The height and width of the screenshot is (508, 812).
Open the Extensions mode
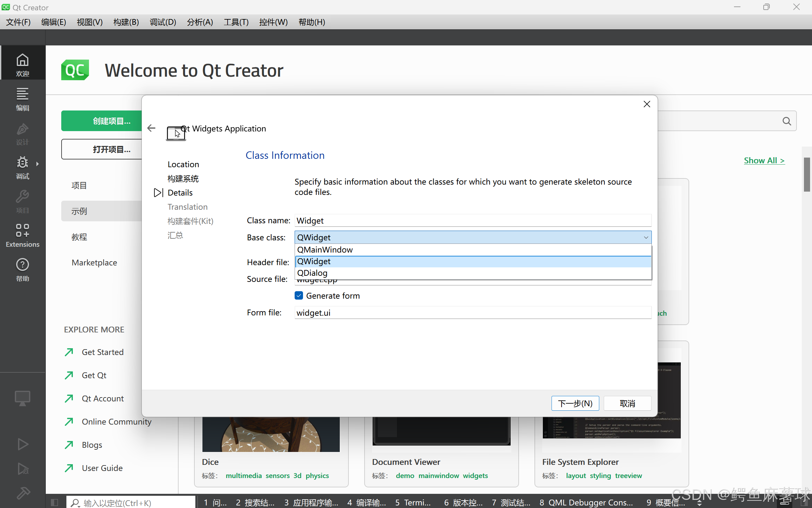tap(23, 235)
